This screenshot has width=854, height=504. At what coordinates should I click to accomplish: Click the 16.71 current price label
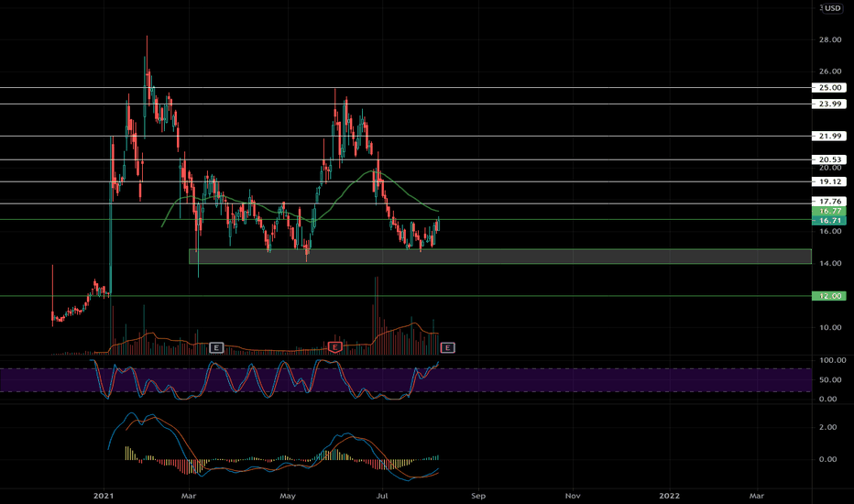coord(829,221)
